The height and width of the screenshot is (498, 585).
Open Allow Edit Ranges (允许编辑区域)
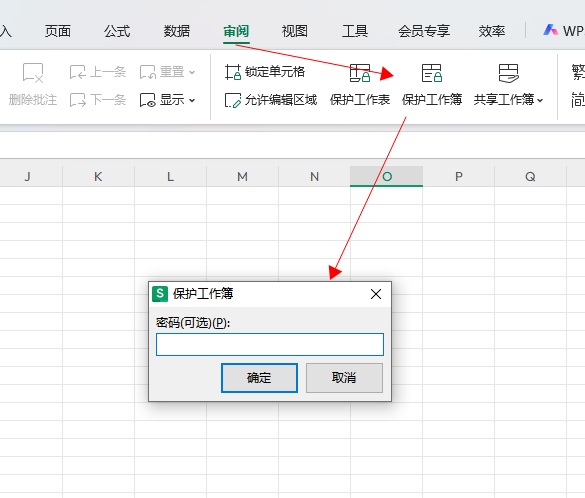pos(271,100)
